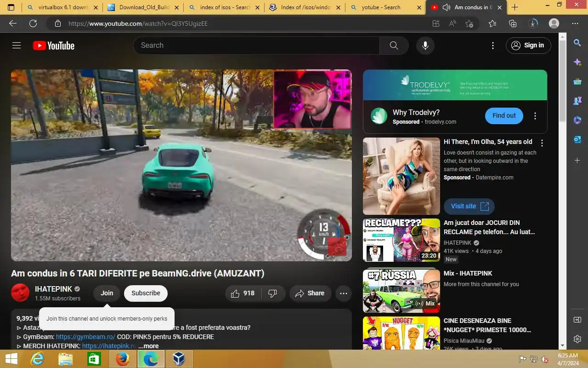
Task: Open Read aloud icon in address bar
Action: click(452, 23)
